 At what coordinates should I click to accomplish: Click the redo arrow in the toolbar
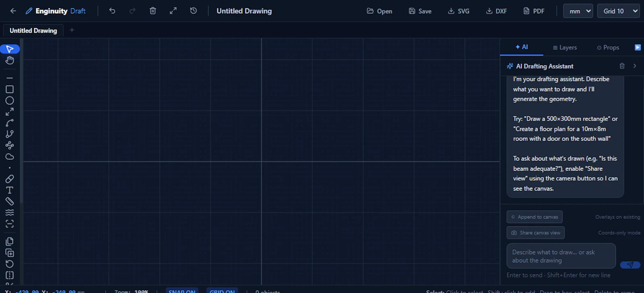click(x=132, y=11)
